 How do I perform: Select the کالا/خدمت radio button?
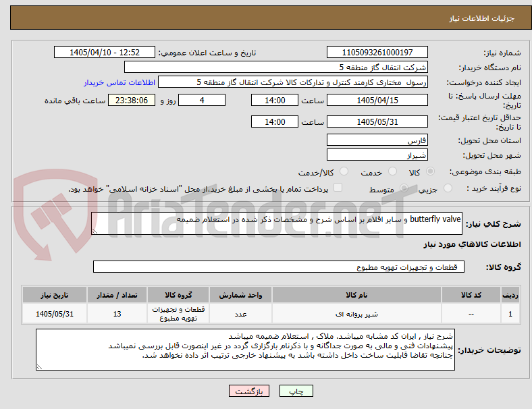[344, 171]
